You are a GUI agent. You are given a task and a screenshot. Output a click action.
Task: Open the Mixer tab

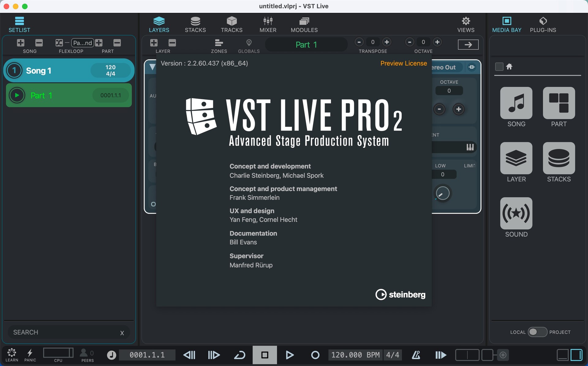coord(268,24)
